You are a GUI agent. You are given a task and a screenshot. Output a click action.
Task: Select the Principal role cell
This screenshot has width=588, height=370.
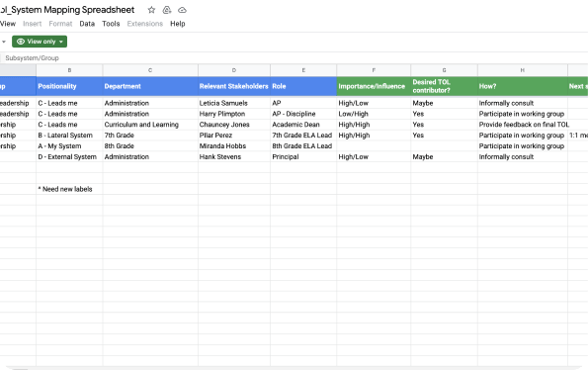[x=303, y=157]
